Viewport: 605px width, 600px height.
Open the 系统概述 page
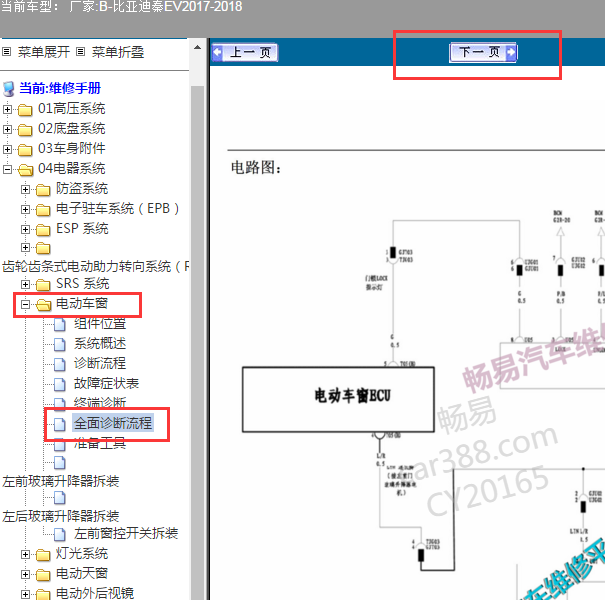tap(100, 343)
